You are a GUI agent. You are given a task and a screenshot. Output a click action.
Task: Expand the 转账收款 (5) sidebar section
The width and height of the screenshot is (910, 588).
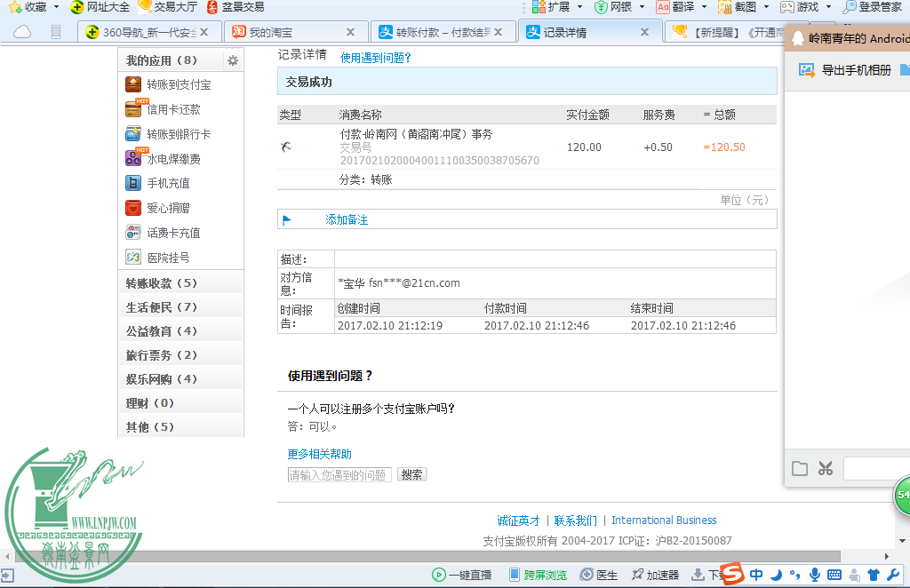(161, 283)
